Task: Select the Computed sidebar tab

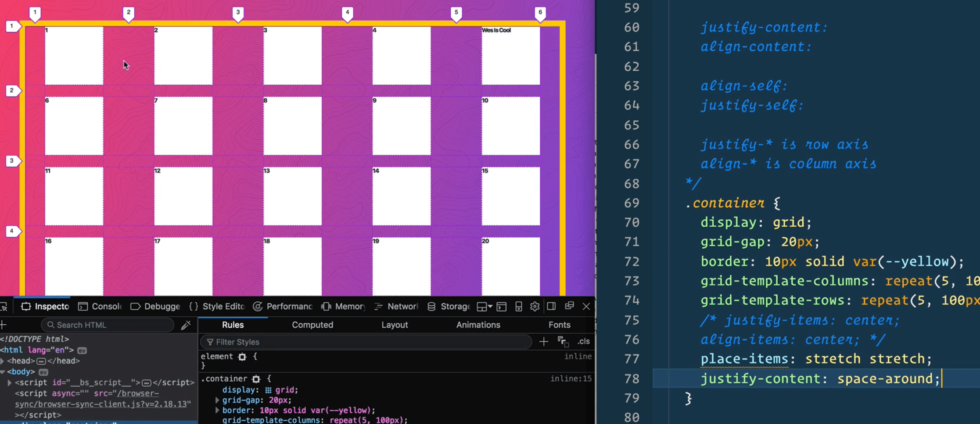Action: pos(312,325)
